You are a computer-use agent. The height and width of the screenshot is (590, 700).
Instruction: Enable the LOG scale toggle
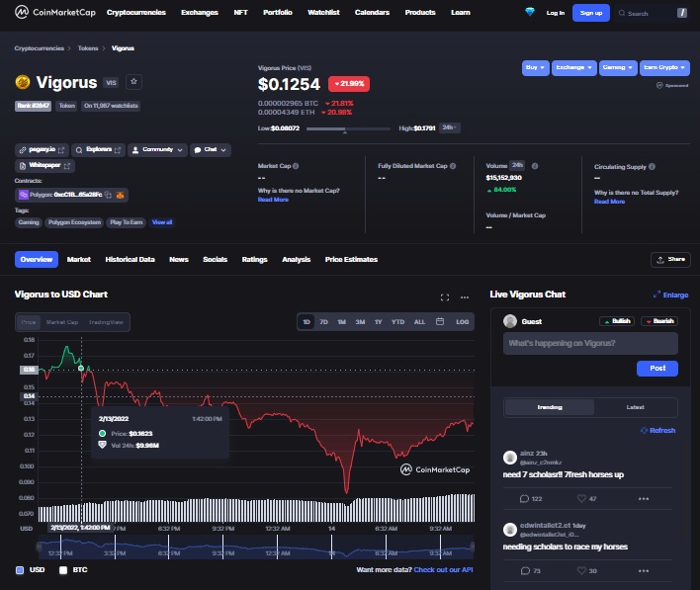pos(462,322)
